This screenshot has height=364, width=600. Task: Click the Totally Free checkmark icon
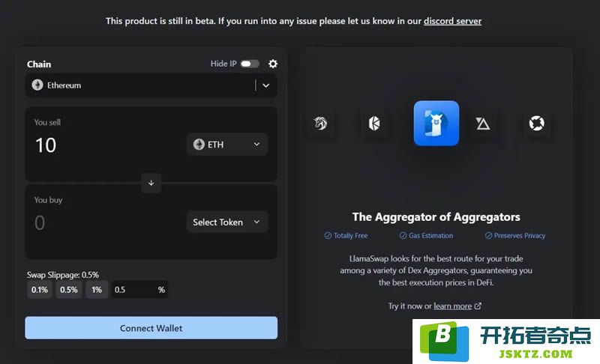pyautogui.click(x=328, y=236)
